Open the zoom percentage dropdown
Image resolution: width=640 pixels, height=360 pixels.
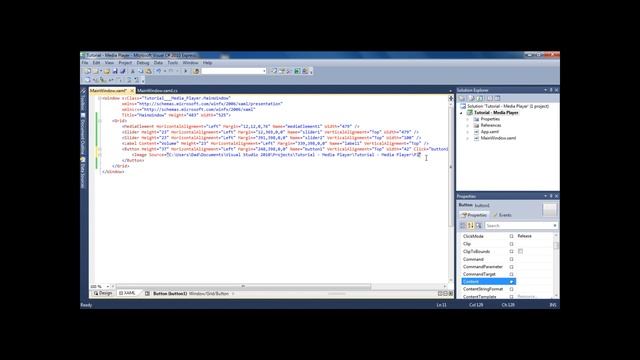coord(108,287)
